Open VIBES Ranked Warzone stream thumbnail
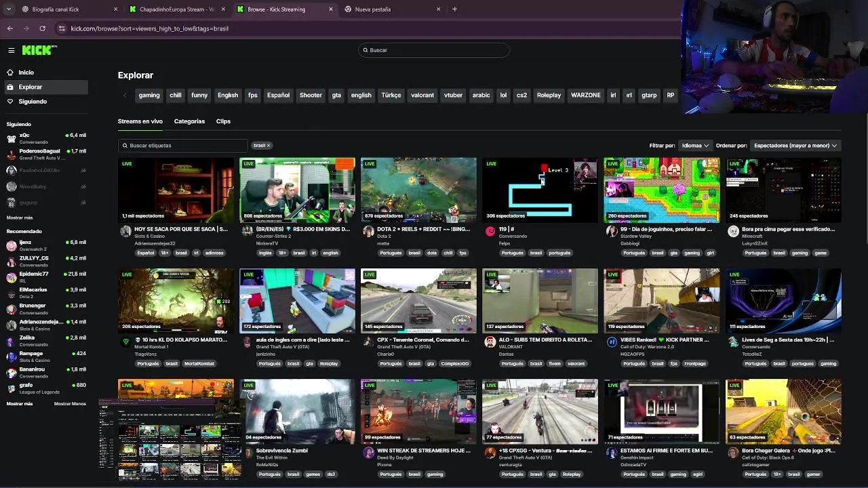The image size is (868, 488). 662,301
